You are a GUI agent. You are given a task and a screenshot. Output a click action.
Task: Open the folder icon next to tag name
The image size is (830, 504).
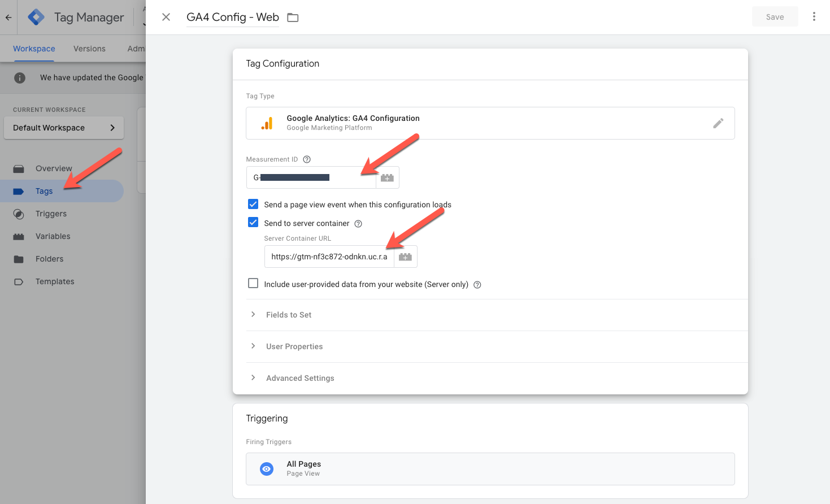point(293,18)
